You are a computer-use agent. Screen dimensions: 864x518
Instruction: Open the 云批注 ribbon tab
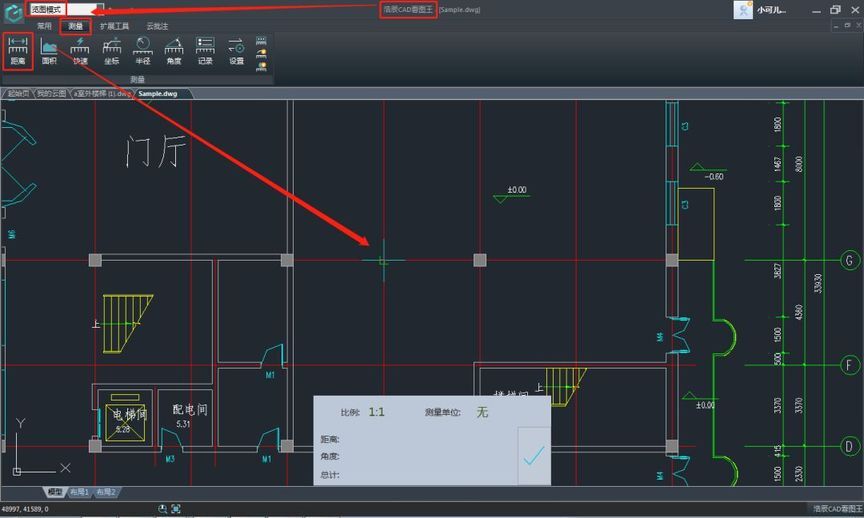[x=157, y=26]
